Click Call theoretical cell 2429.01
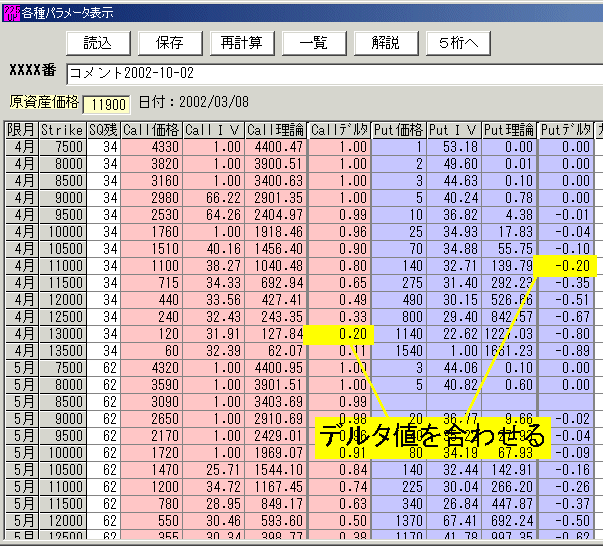Viewport: 603px width, 546px height. [276, 436]
